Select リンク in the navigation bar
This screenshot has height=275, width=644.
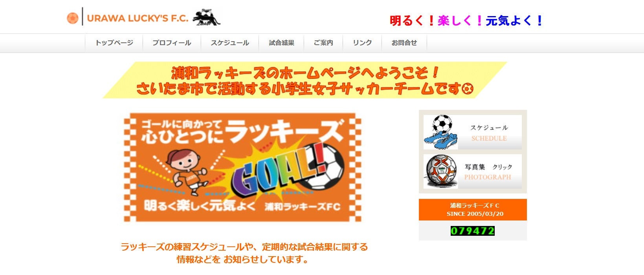click(x=362, y=43)
